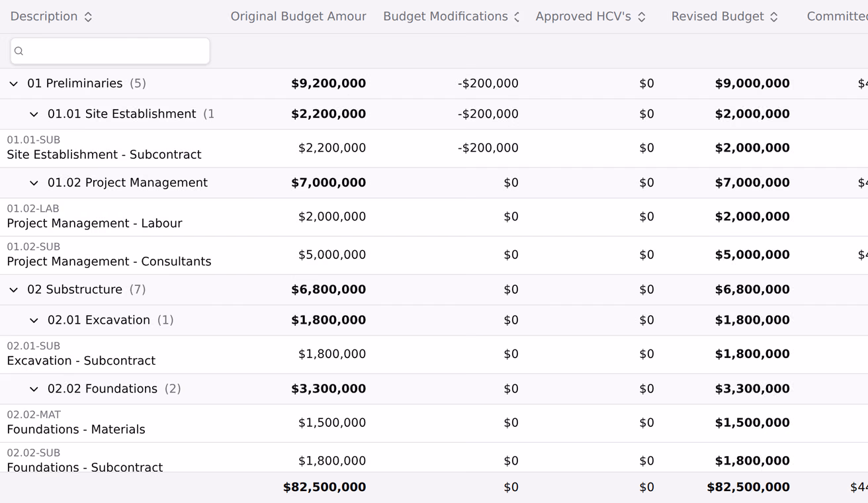This screenshot has width=868, height=503.
Task: Open the Project Management - Labour line
Action: (x=95, y=224)
